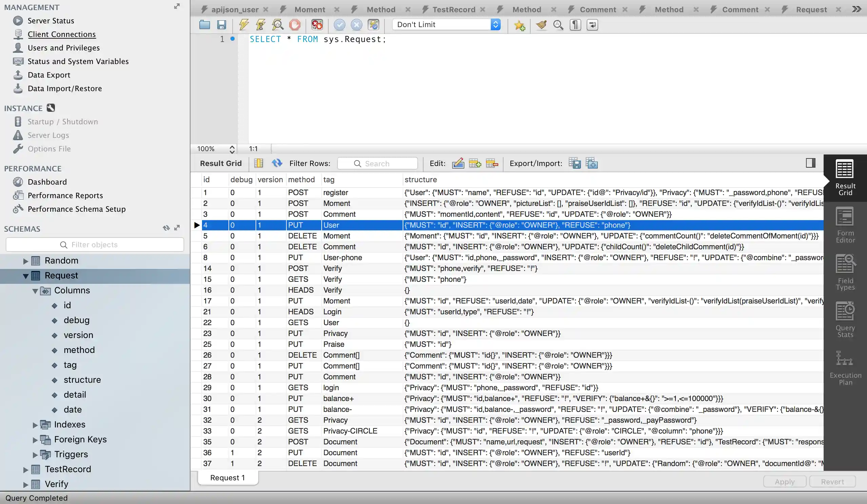This screenshot has width=867, height=504.
Task: Toggle invisible characters pilcrow button
Action: tap(575, 25)
